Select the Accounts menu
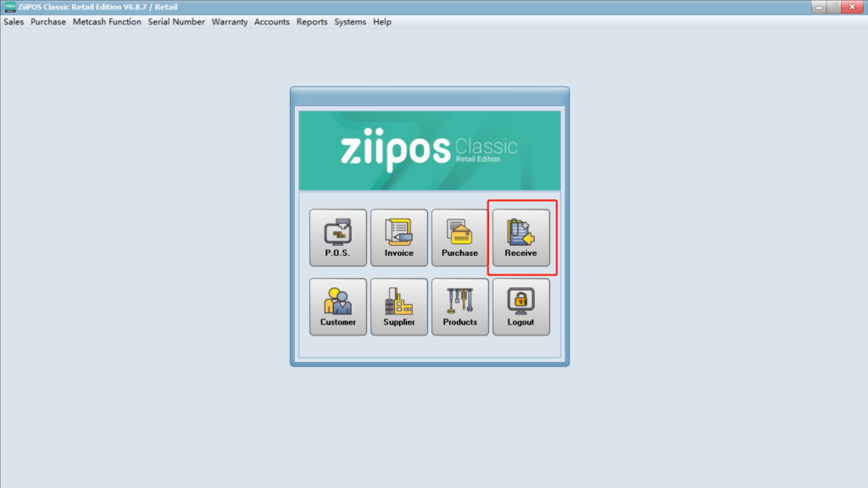Image resolution: width=868 pixels, height=488 pixels. (x=272, y=22)
